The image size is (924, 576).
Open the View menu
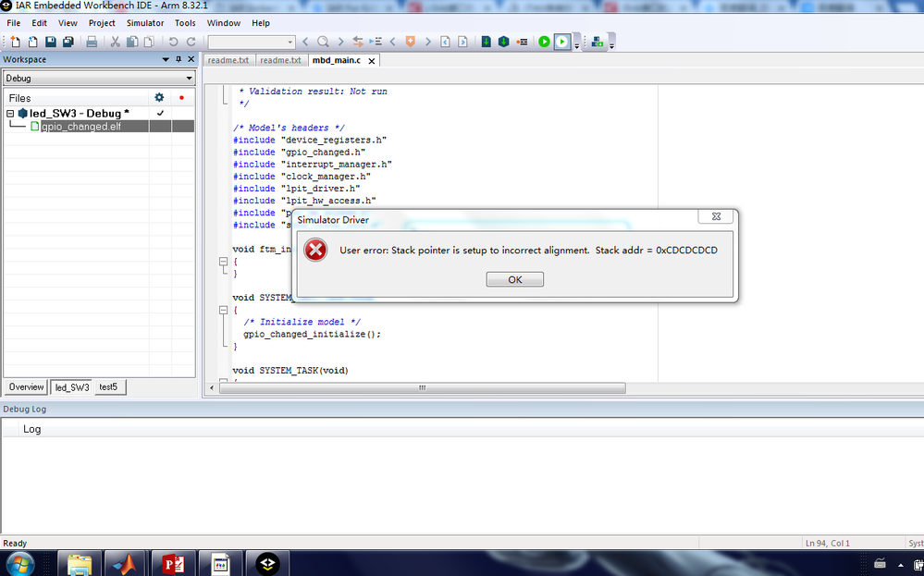point(68,23)
